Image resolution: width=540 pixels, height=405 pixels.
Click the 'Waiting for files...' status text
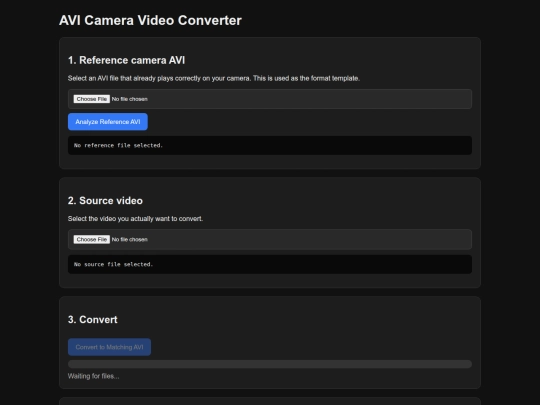[x=93, y=376]
